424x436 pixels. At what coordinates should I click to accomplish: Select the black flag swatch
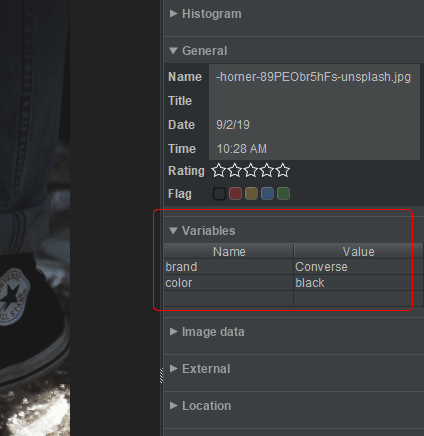pyautogui.click(x=219, y=194)
